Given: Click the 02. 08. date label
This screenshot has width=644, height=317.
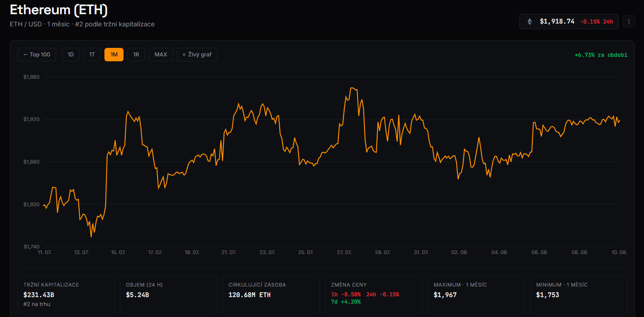Looking at the screenshot, I should pos(460,252).
